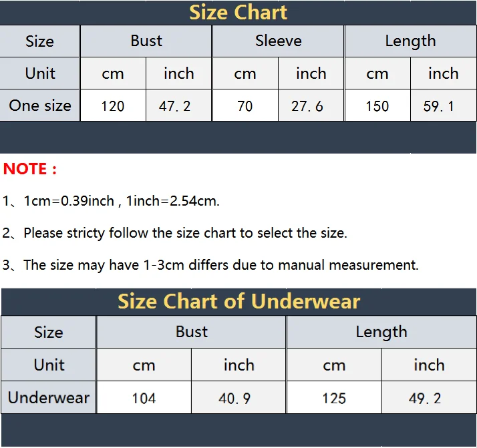Click the sleeve value 27.6 inch
The image size is (477, 448).
click(311, 105)
